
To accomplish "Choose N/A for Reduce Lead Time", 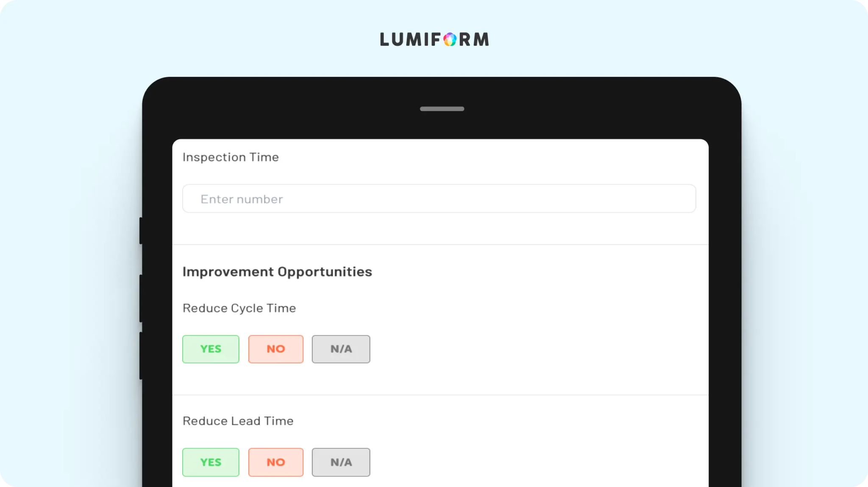I will click(341, 462).
